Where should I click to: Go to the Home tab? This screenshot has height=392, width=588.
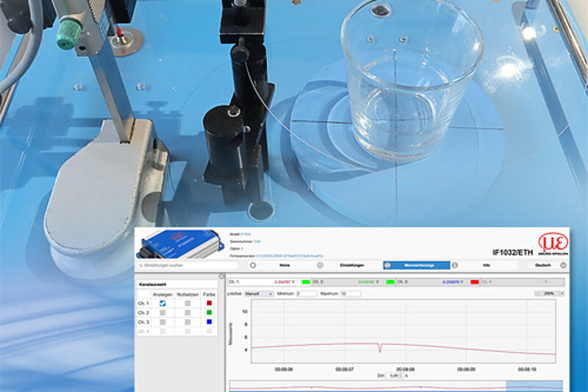[x=284, y=265]
